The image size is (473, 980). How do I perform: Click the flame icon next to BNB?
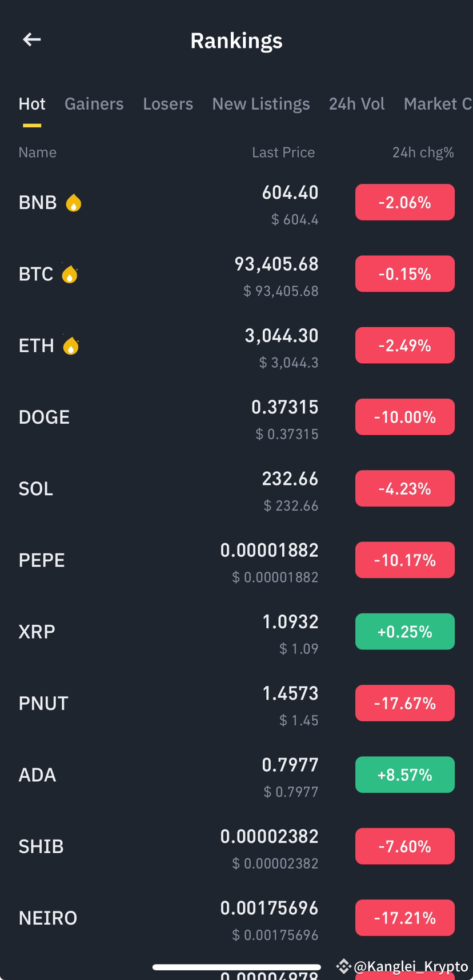pyautogui.click(x=73, y=203)
